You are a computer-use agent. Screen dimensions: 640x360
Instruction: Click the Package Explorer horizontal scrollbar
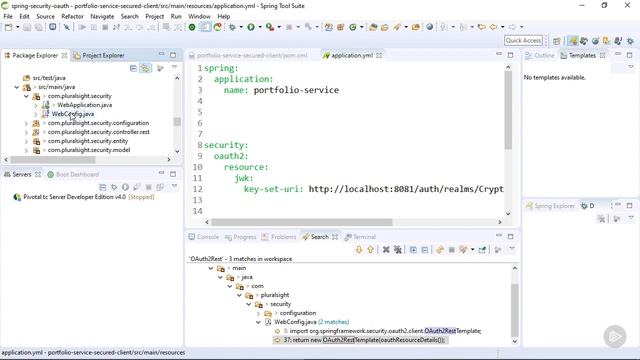pos(53,160)
